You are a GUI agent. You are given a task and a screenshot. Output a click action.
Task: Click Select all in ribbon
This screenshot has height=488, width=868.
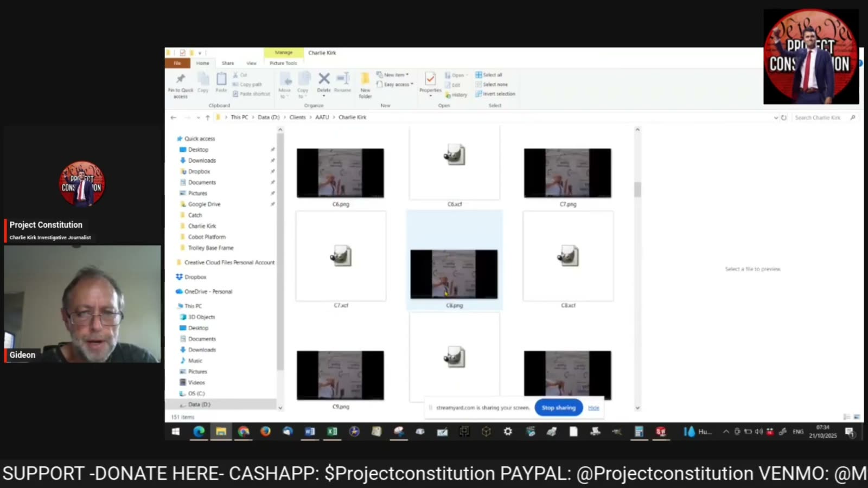click(489, 75)
